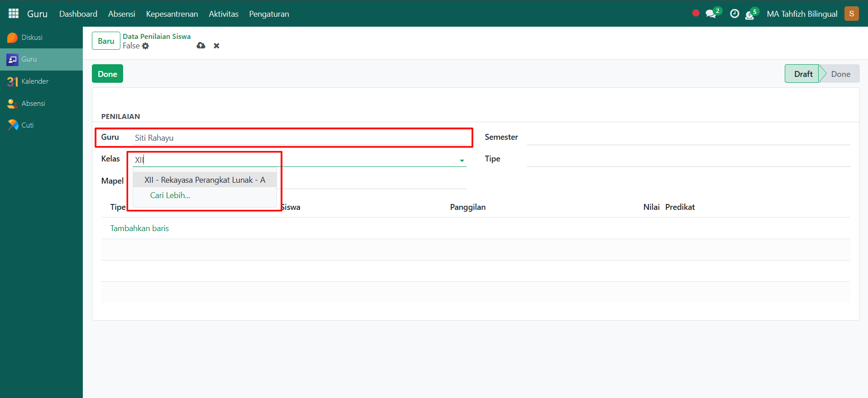Click the cloud upload save icon
This screenshot has width=868, height=398.
click(201, 46)
